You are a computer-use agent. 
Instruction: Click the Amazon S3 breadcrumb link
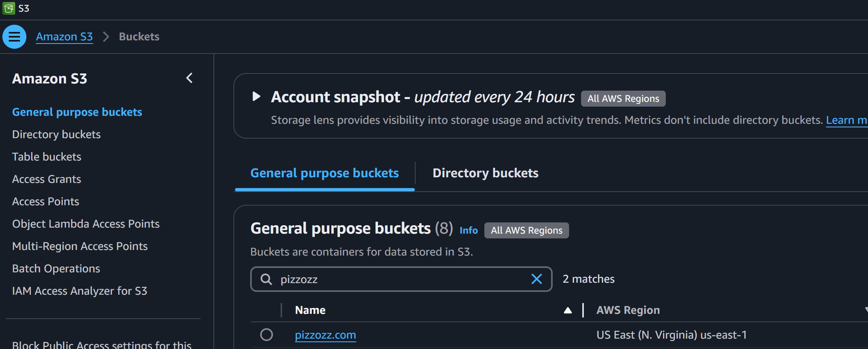click(64, 37)
